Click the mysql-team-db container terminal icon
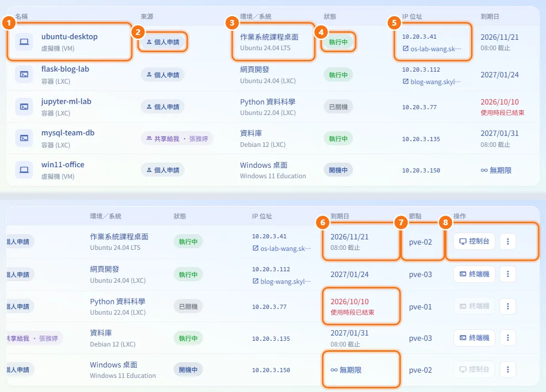Screen dimensions: 546x392 (x=24, y=138)
